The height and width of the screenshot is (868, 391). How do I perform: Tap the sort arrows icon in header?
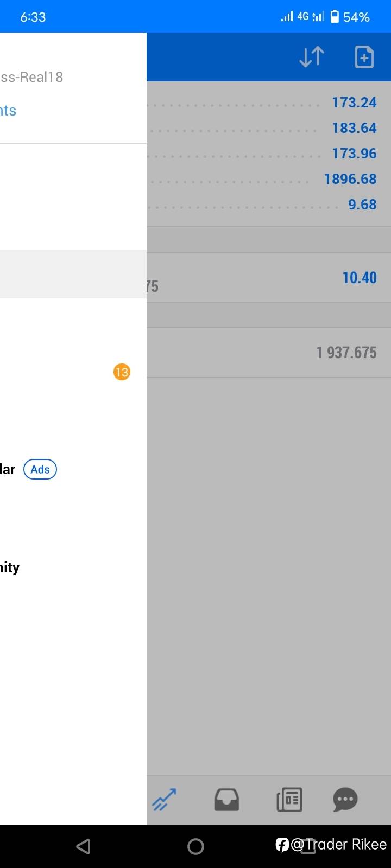point(312,57)
